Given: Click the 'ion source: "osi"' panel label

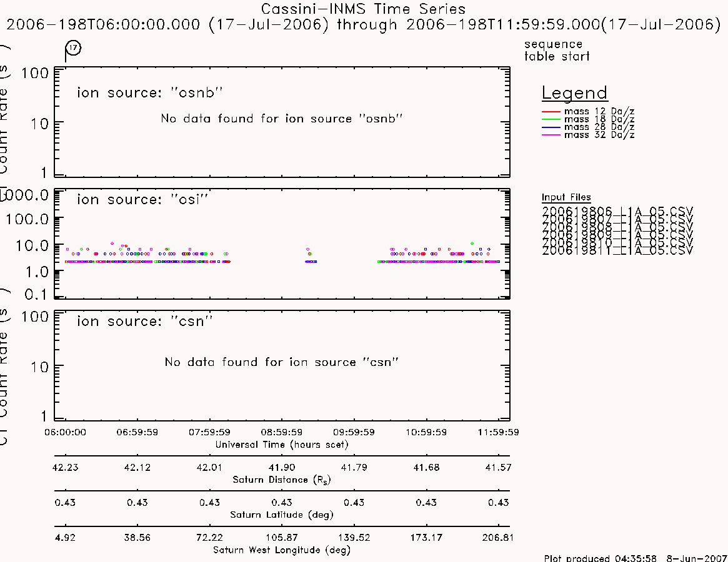Looking at the screenshot, I should [142, 200].
